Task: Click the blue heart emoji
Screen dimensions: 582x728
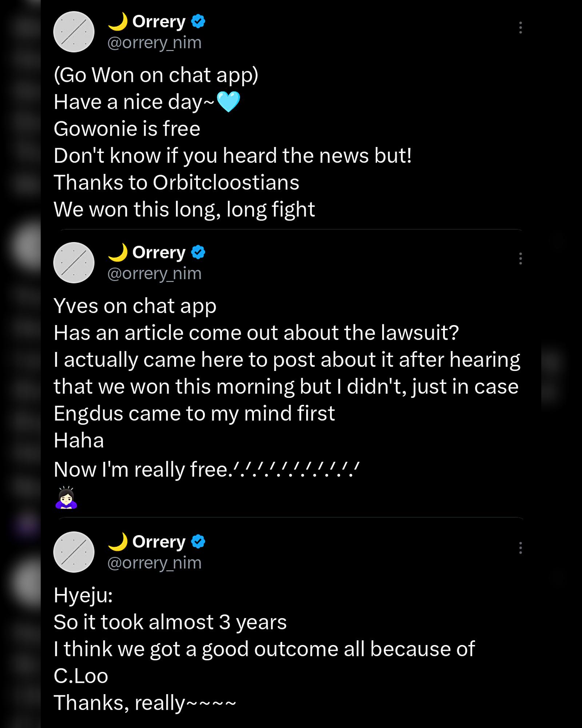Action: tap(228, 102)
